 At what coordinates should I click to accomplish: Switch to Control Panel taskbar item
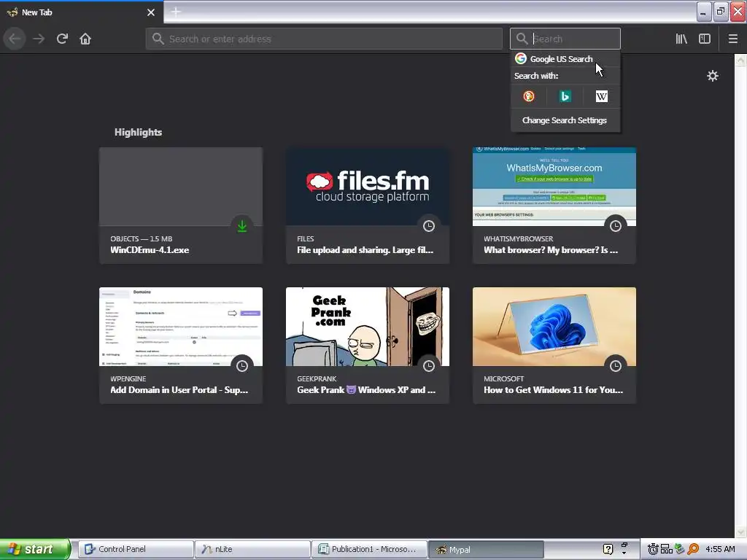point(135,549)
